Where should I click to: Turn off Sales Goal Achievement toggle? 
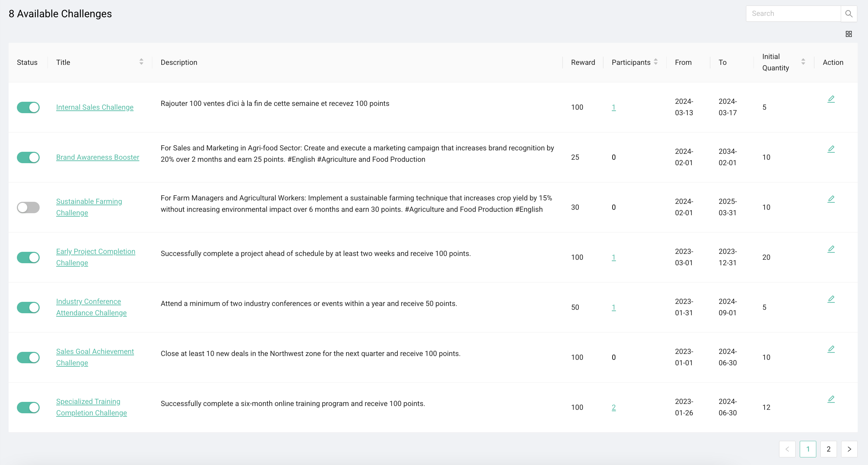tap(28, 357)
